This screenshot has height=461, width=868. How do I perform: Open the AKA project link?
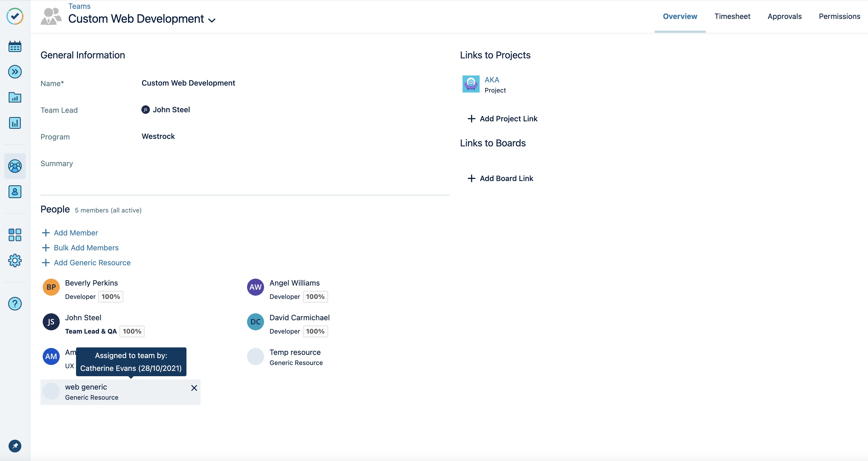pyautogui.click(x=492, y=80)
